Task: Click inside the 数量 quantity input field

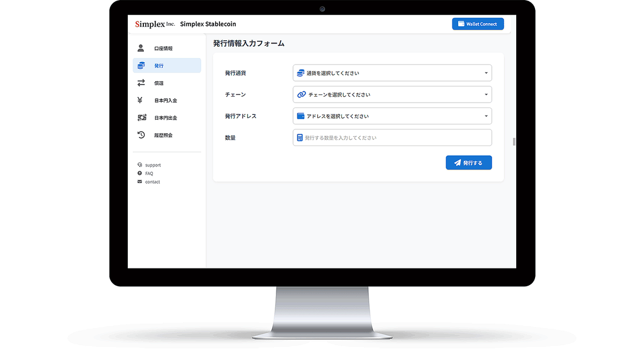Action: (392, 137)
